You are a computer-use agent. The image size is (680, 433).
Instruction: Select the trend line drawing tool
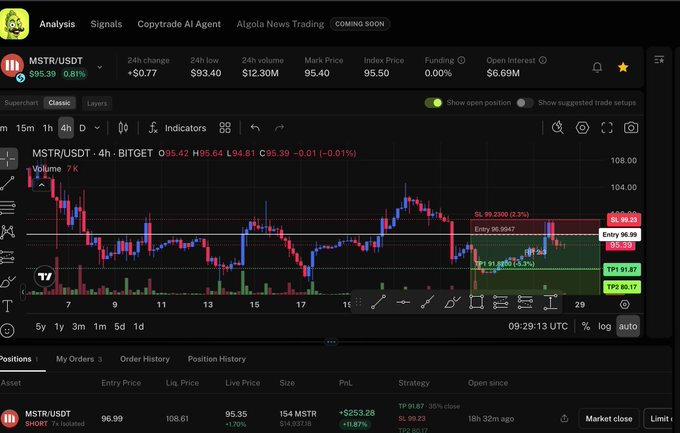(7, 184)
